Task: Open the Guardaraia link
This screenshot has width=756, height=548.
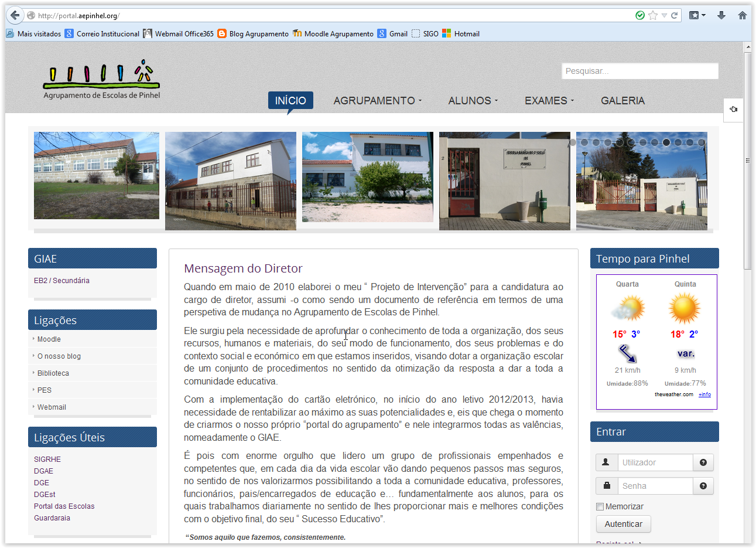Action: [52, 518]
